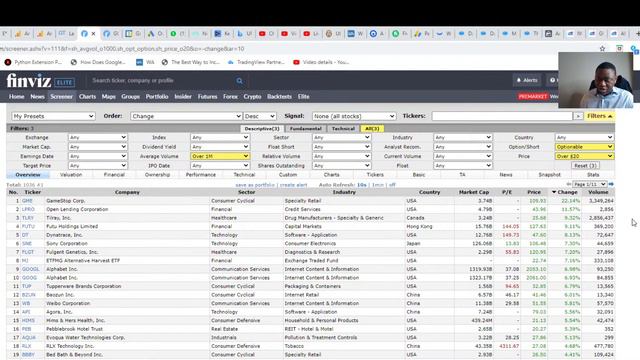Viewport: 640px width, 360px height.
Task: Click the Tickers input field
Action: point(502,116)
